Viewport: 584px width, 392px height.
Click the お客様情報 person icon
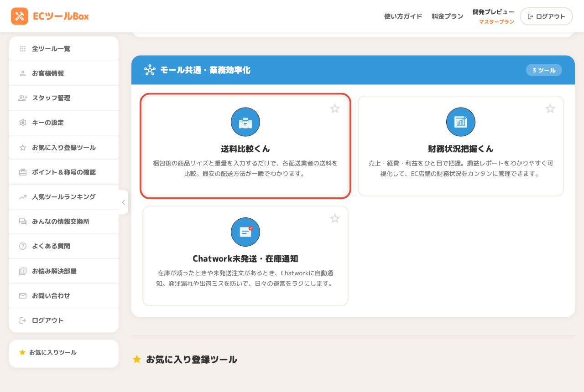[23, 73]
